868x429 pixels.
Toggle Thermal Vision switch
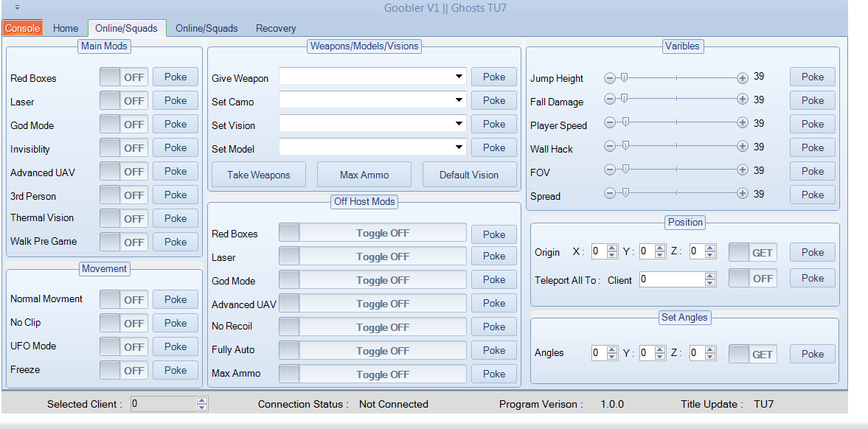point(124,218)
